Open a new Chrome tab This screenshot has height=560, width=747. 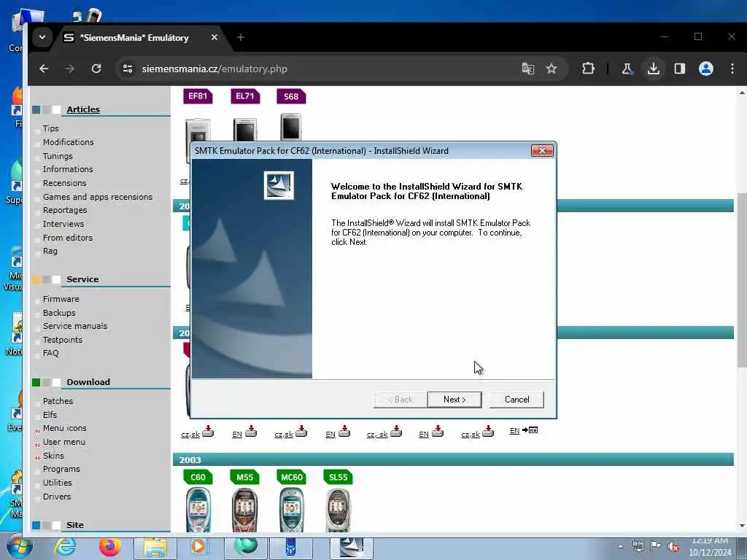pos(241,37)
